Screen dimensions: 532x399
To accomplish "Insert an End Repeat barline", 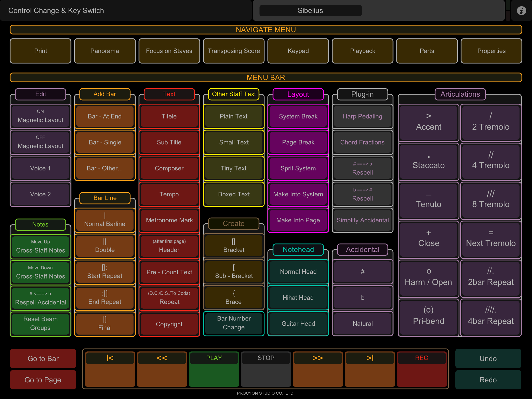I will (x=105, y=298).
